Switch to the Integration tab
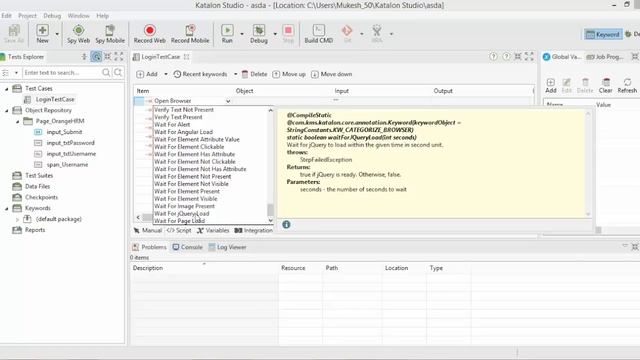The height and width of the screenshot is (360, 640). point(253,231)
